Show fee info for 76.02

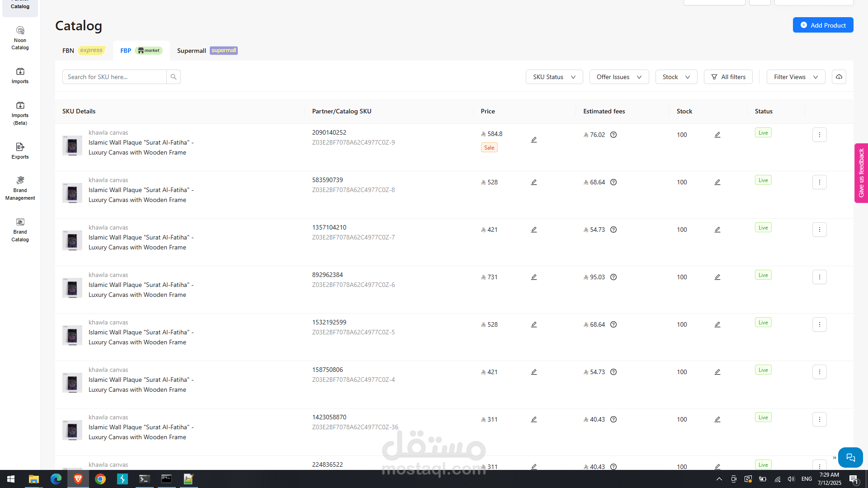point(613,135)
